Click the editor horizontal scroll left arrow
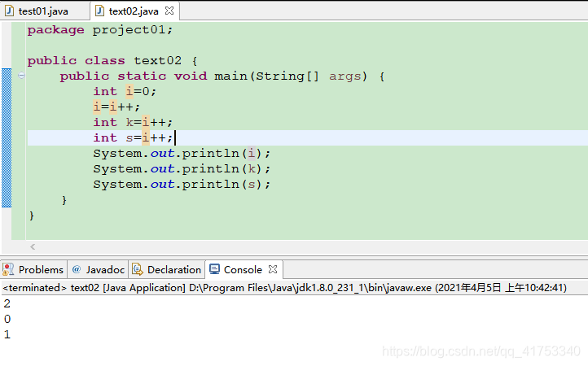Image resolution: width=588 pixels, height=366 pixels. tap(33, 246)
